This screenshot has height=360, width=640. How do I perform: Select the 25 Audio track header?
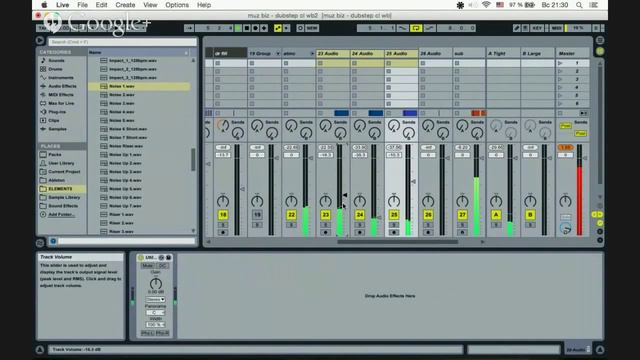point(401,53)
